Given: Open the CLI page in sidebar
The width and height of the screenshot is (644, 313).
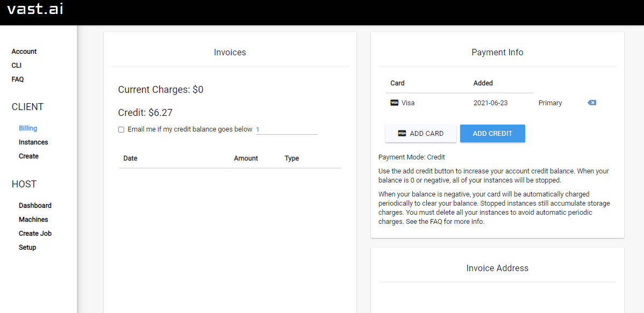Looking at the screenshot, I should [17, 65].
